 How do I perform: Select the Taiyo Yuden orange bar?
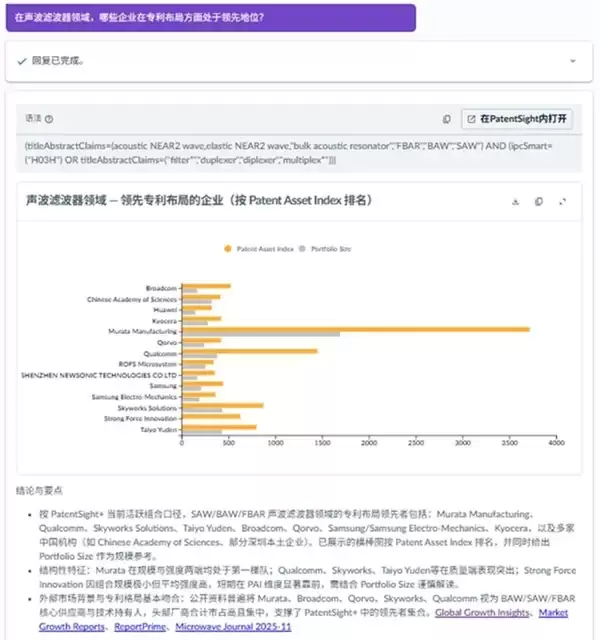(x=219, y=427)
